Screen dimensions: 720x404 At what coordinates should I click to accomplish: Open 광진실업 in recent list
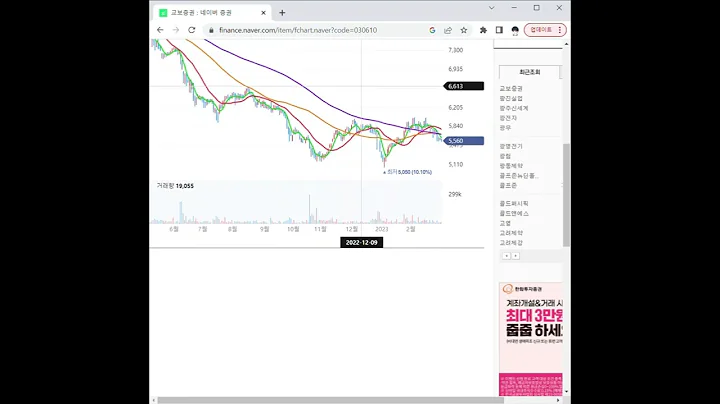coord(511,98)
